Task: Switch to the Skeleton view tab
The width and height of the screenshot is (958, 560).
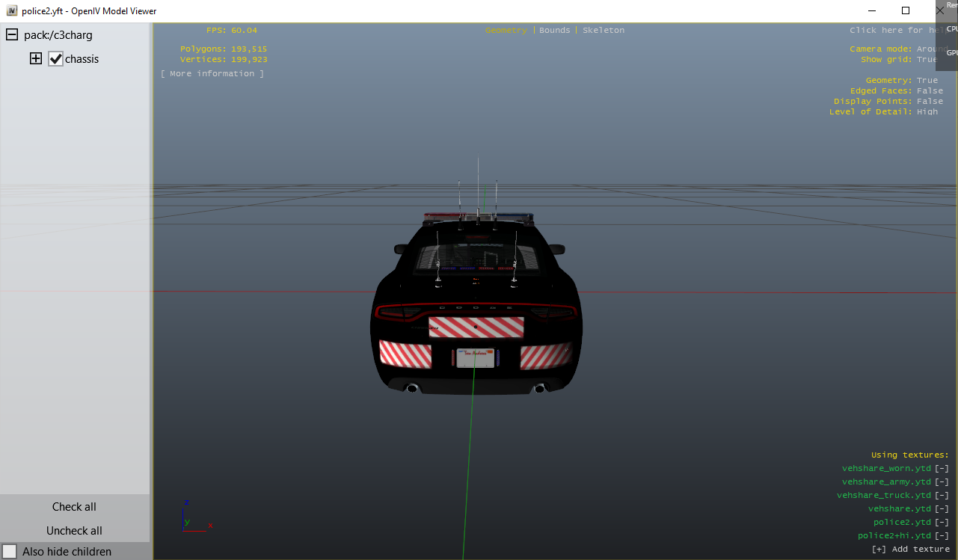Action: [603, 31]
